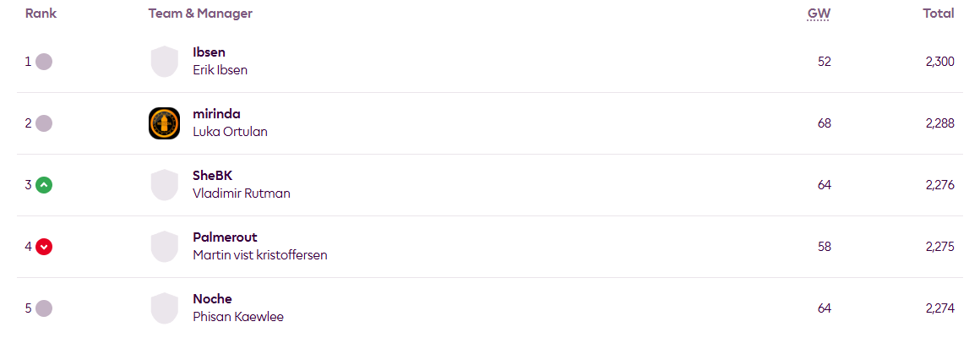The height and width of the screenshot is (338, 980).
Task: Open the Noche team link
Action: coord(212,299)
